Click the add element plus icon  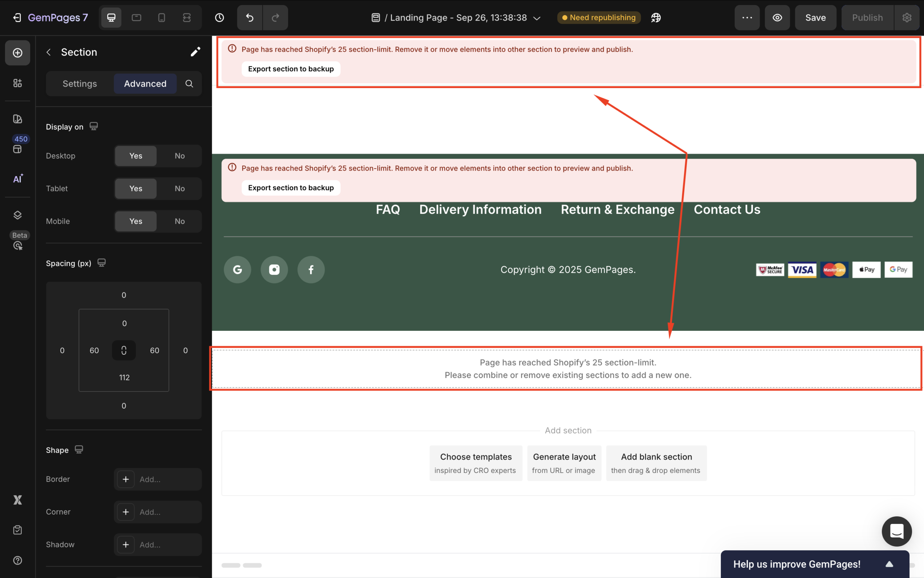coord(18,53)
